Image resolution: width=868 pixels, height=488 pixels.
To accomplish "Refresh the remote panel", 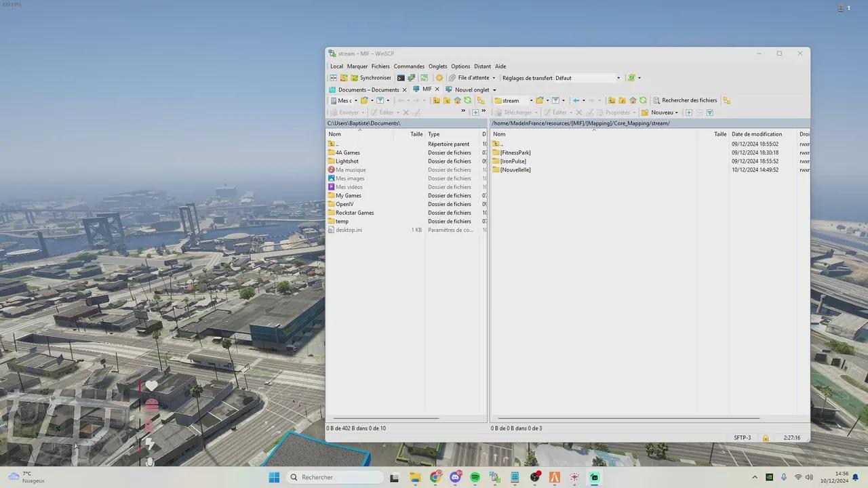I will tap(643, 100).
